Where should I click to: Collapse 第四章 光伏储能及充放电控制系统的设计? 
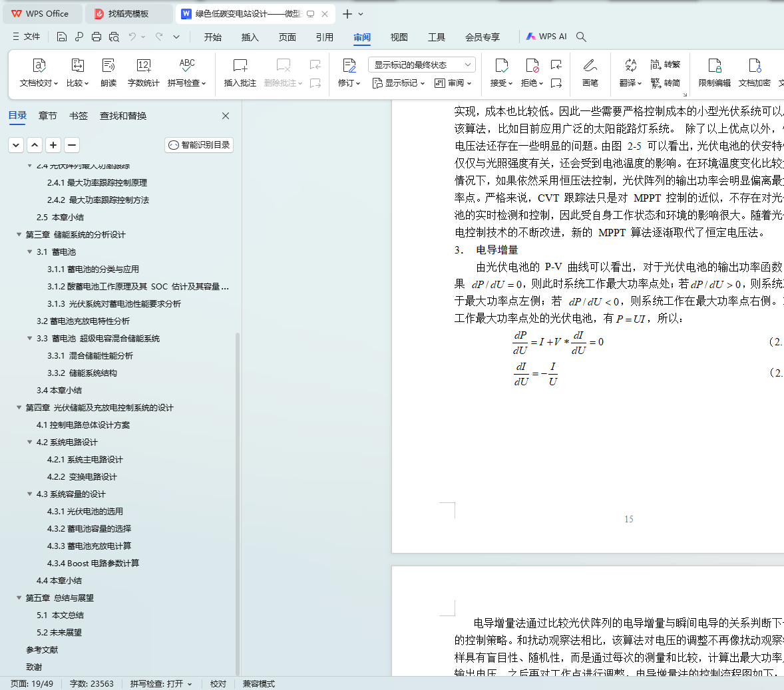pos(19,407)
